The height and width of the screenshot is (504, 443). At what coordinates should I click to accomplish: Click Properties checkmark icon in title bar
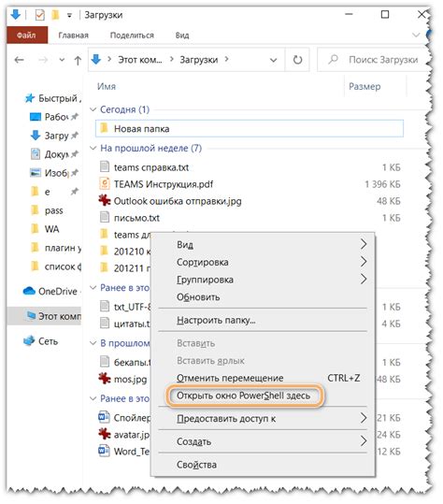[40, 15]
